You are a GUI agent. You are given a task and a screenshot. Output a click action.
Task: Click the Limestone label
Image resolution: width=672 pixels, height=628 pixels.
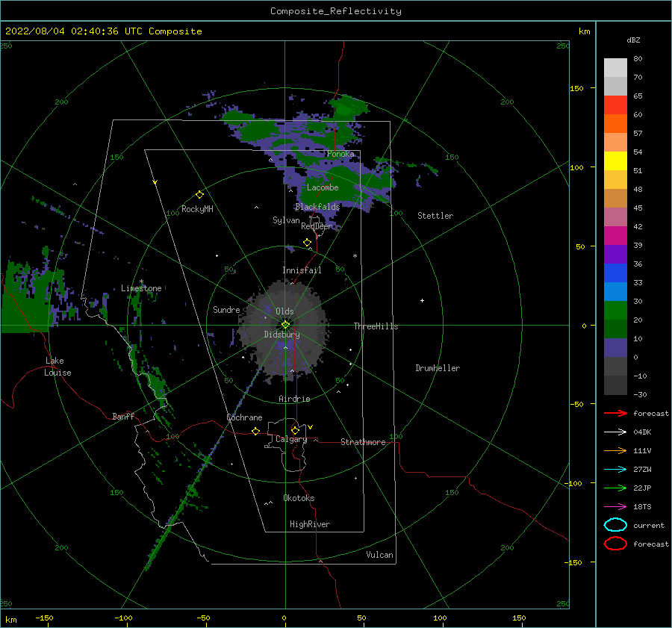pyautogui.click(x=141, y=288)
